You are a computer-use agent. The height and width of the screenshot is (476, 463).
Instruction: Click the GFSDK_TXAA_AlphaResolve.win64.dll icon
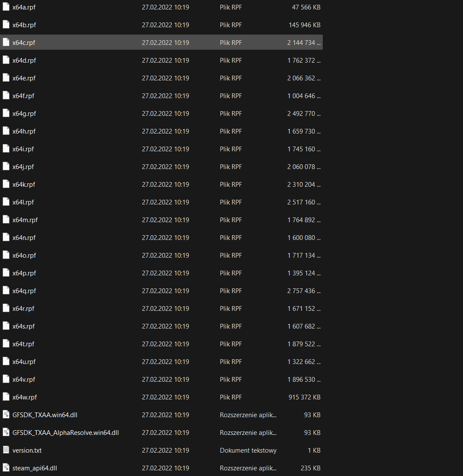(6, 432)
